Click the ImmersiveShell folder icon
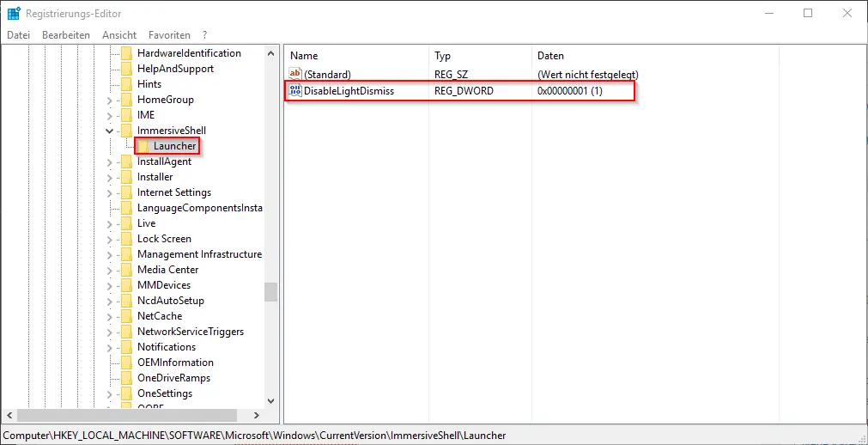 pos(127,131)
